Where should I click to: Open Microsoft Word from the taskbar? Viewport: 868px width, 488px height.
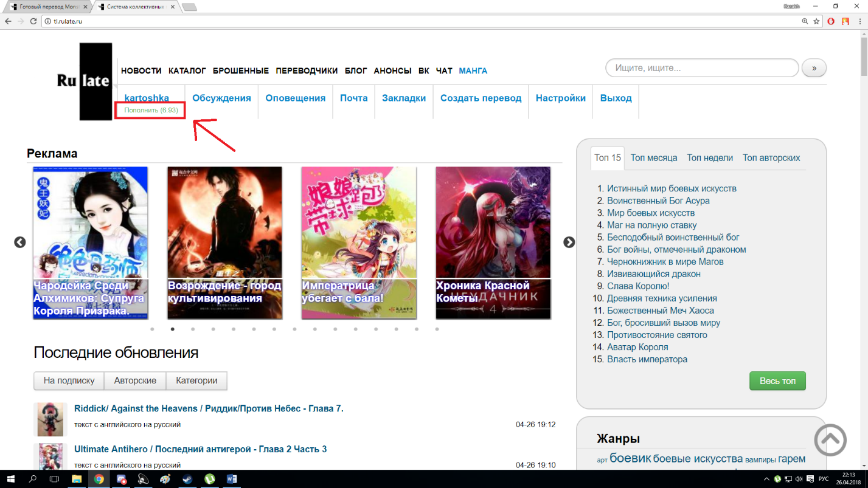click(231, 479)
